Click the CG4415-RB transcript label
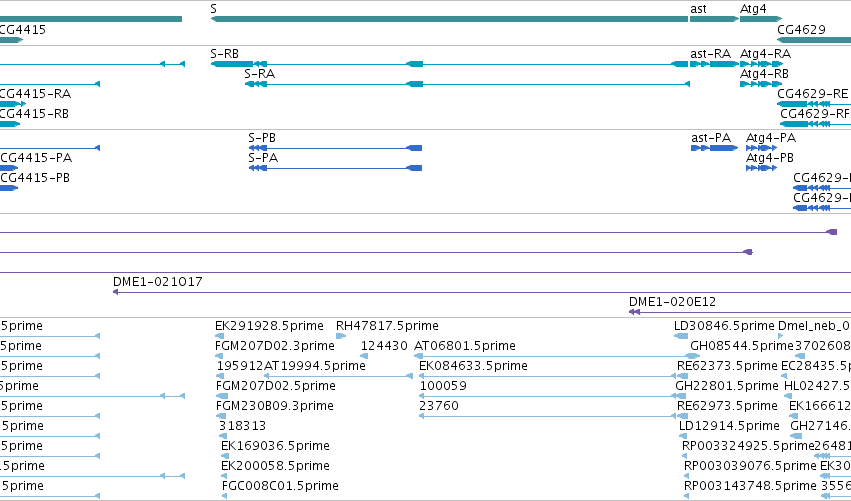This screenshot has height=501, width=851. click(x=34, y=114)
